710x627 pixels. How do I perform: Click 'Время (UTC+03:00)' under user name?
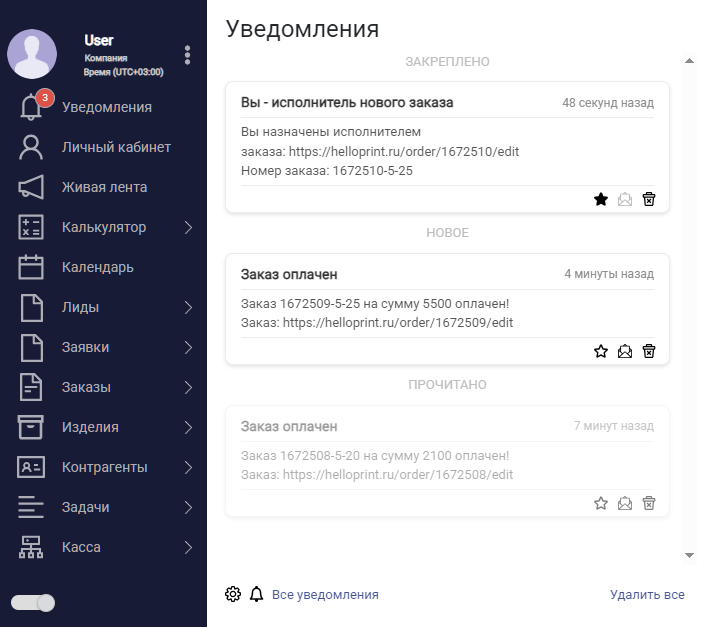[124, 72]
